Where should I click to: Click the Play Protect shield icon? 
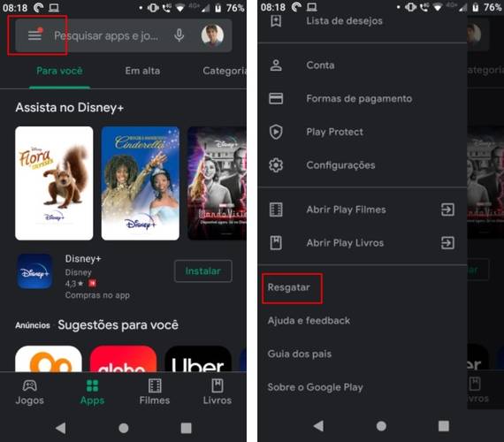276,132
